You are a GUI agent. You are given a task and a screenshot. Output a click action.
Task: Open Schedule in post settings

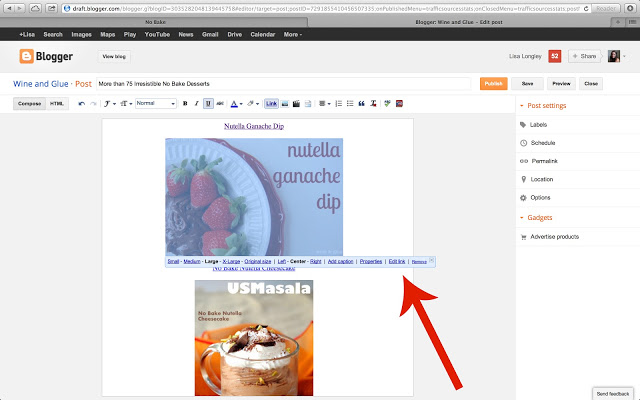[x=538, y=143]
